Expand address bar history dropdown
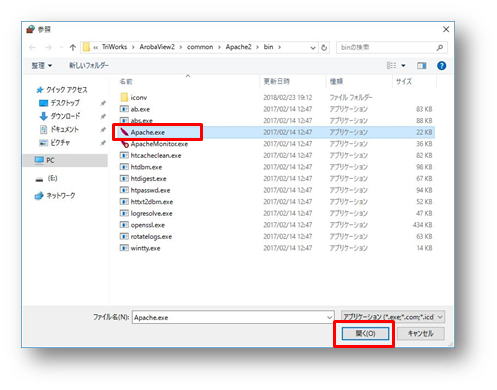The width and height of the screenshot is (497, 390). tap(313, 48)
